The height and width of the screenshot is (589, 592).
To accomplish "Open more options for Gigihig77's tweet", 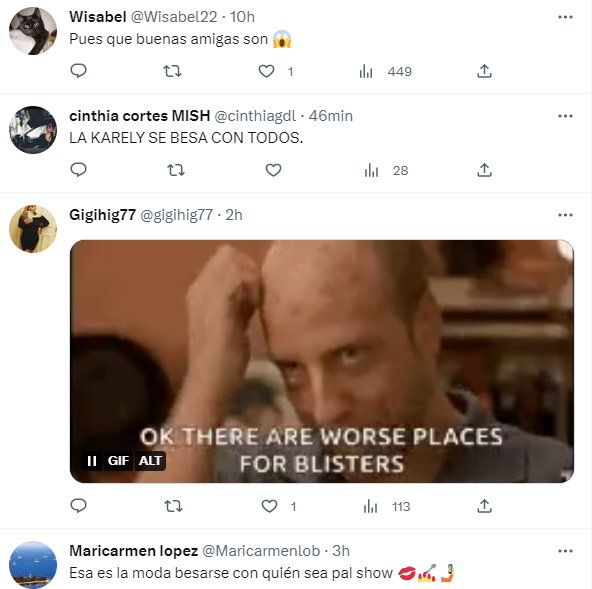I will coord(565,215).
